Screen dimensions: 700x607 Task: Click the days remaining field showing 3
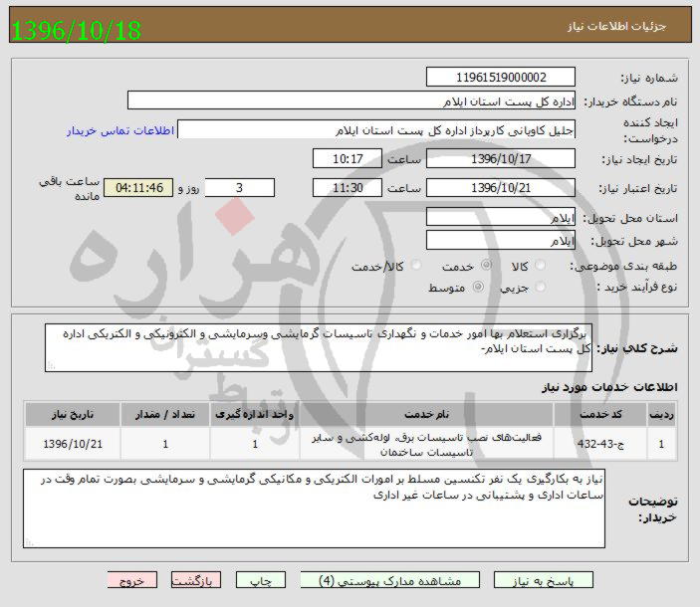click(239, 188)
